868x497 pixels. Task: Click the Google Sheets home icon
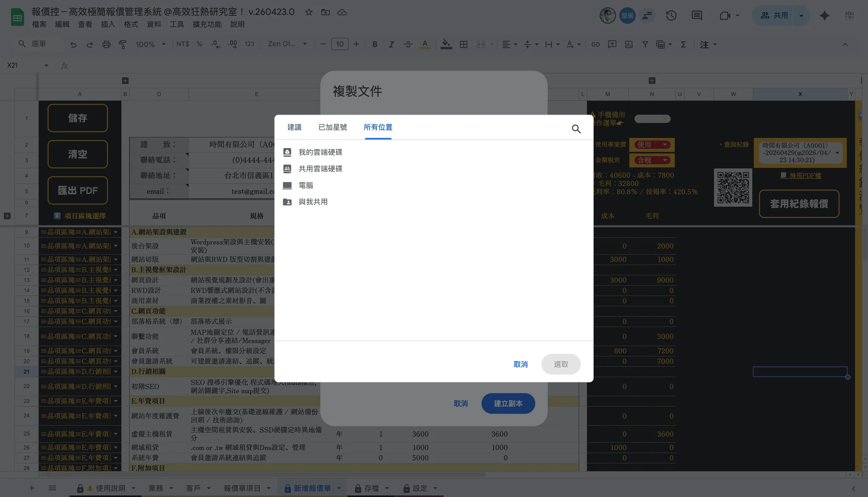17,17
